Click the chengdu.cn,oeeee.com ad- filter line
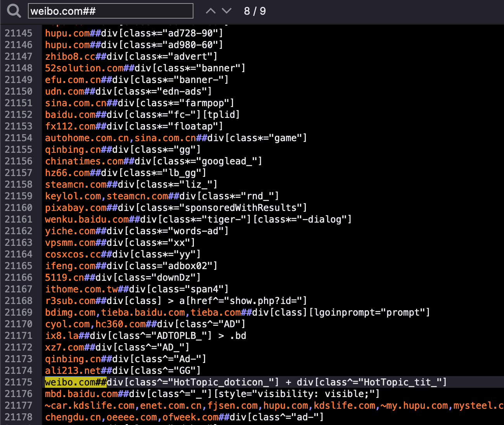Image resolution: width=504 pixels, height=425 pixels. pyautogui.click(x=185, y=417)
